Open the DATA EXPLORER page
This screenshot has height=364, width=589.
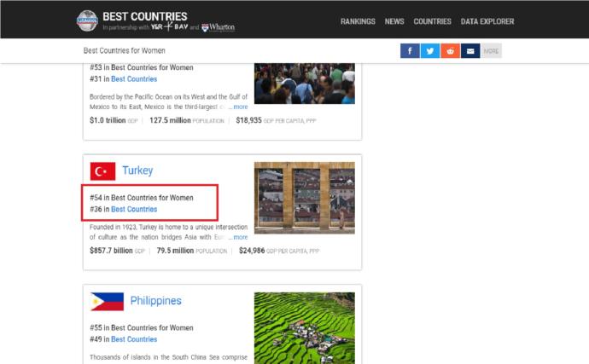click(487, 21)
